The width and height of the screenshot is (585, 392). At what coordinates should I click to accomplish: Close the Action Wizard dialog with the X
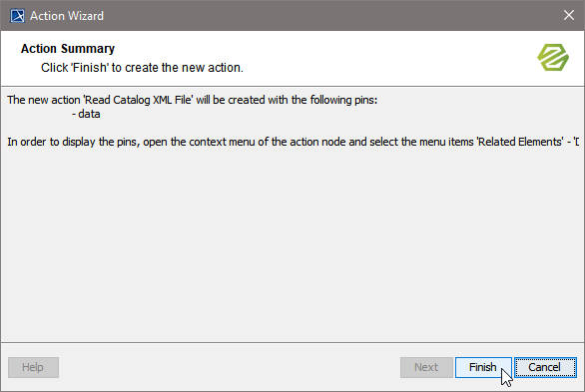(569, 15)
